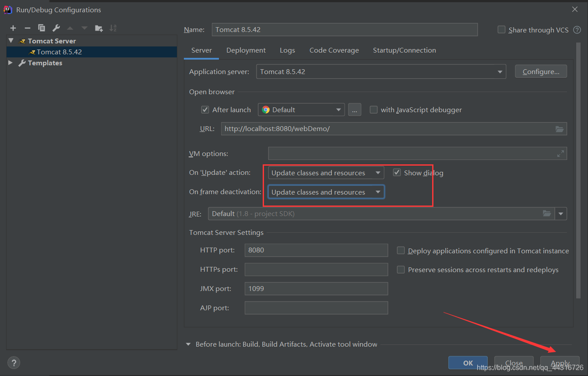Open JRE dropdown arrow
This screenshot has height=376, width=588.
[x=561, y=213]
